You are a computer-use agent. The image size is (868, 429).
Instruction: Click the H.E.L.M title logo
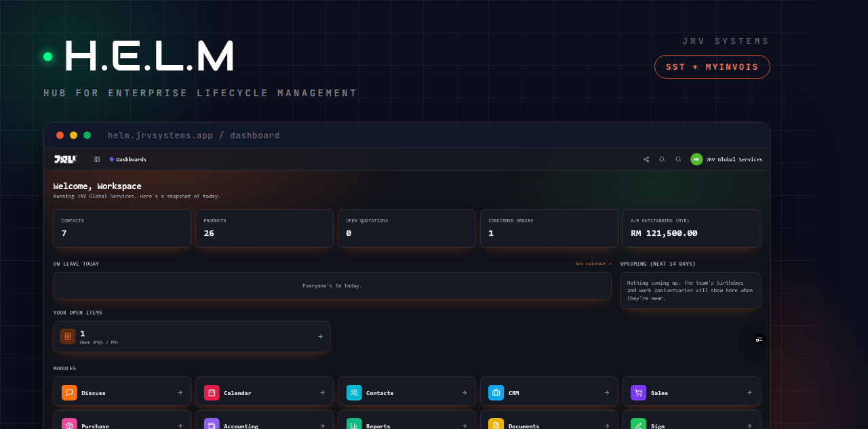pyautogui.click(x=149, y=56)
